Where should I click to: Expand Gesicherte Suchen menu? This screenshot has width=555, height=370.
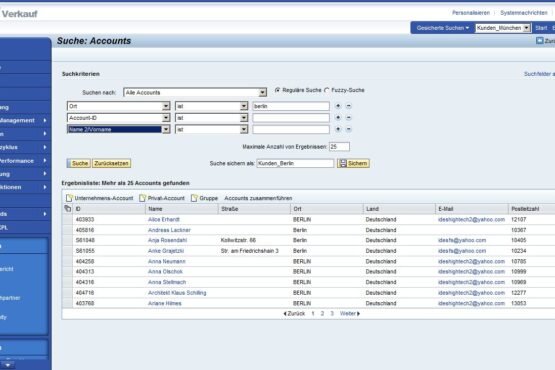442,28
